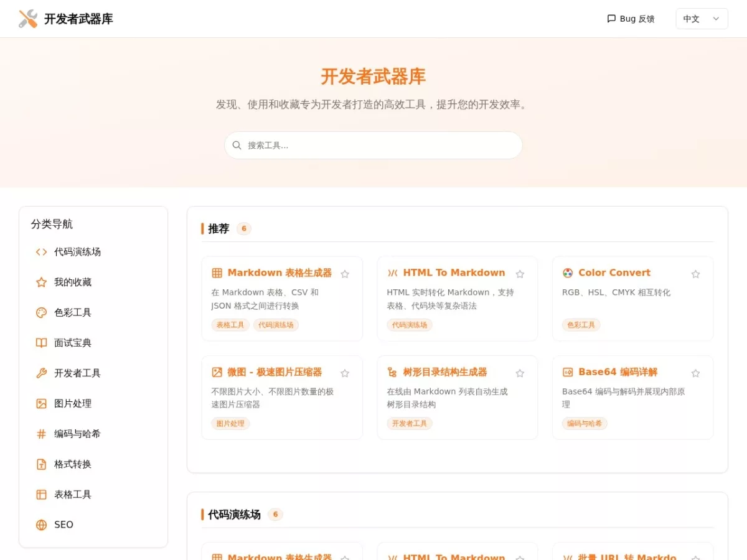Click 代码演练场 tag on Markdown 表格生成器 card
This screenshot has width=747, height=560.
tap(276, 325)
